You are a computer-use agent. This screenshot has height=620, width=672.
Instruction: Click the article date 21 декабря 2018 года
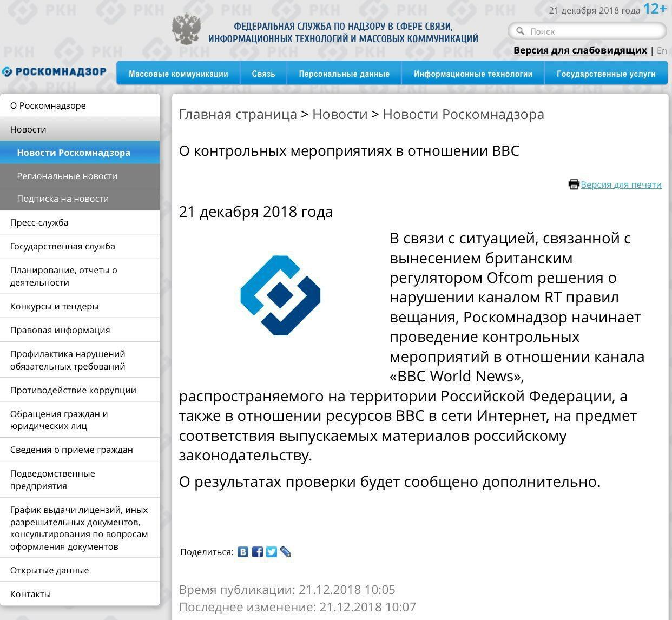coord(256,212)
